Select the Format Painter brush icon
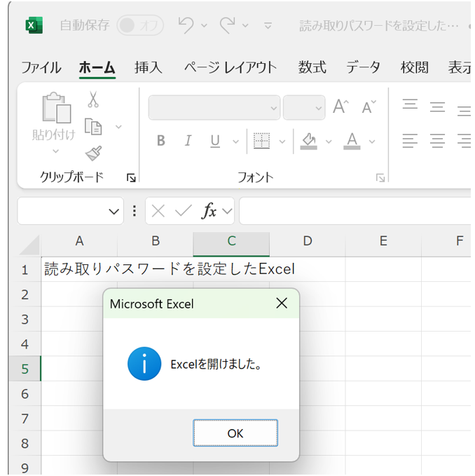475x476 pixels. 93,154
